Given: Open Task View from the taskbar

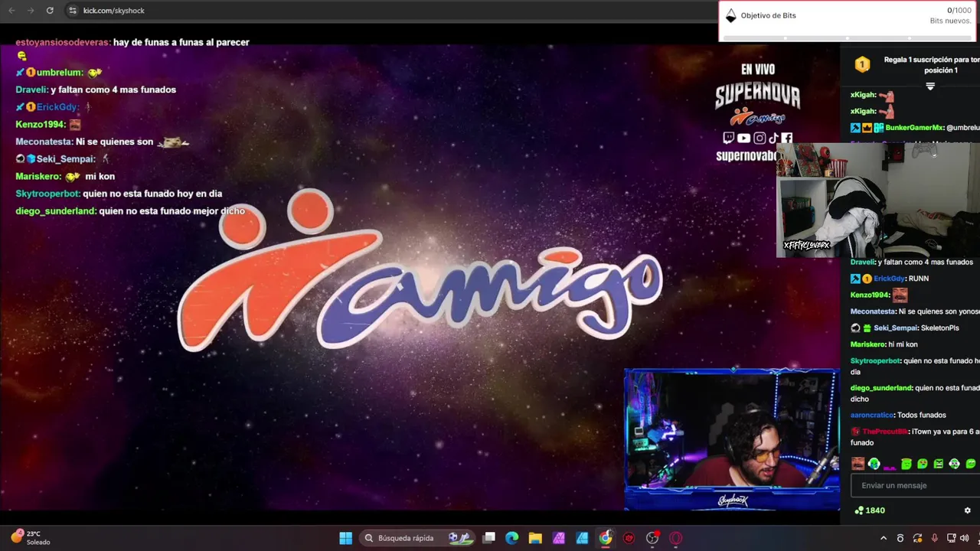Looking at the screenshot, I should [489, 538].
